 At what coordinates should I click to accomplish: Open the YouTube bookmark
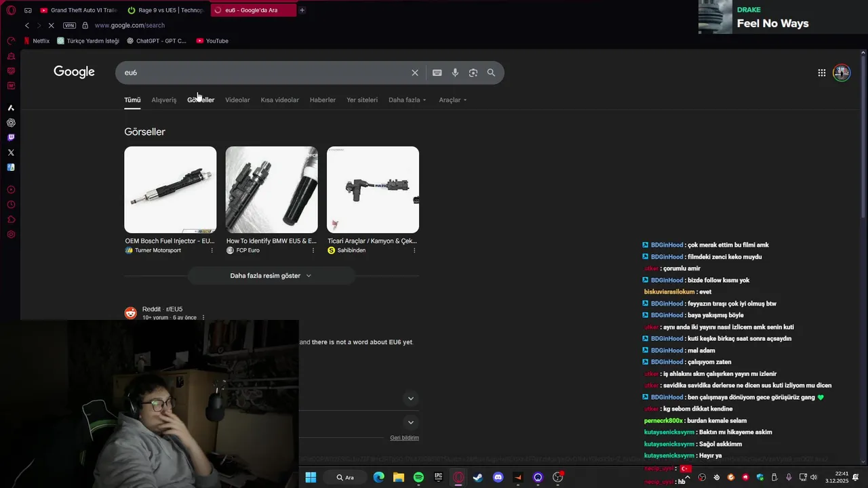click(x=212, y=41)
